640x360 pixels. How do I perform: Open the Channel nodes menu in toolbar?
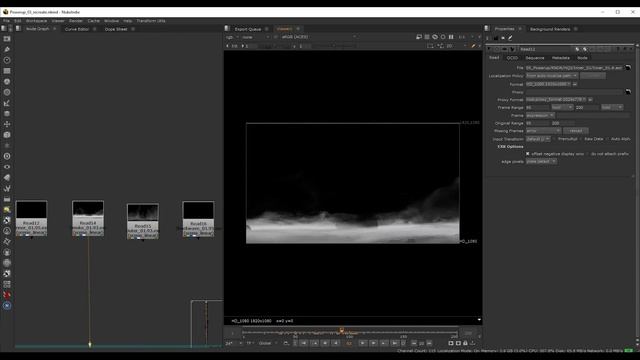click(x=7, y=71)
